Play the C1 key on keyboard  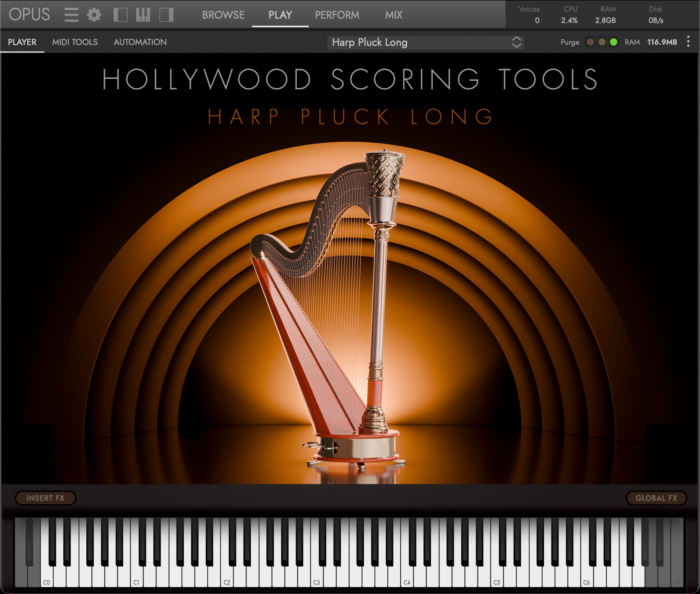click(x=136, y=575)
